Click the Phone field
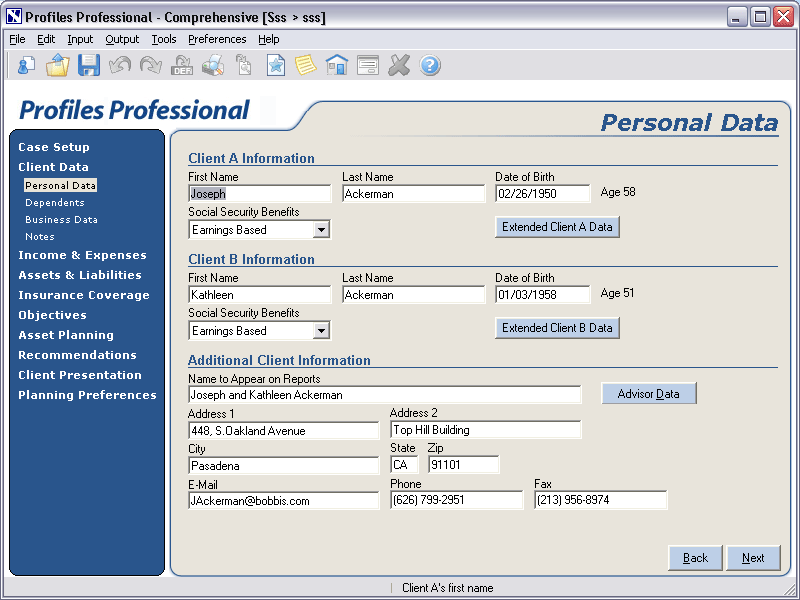The width and height of the screenshot is (800, 600). pyautogui.click(x=457, y=500)
